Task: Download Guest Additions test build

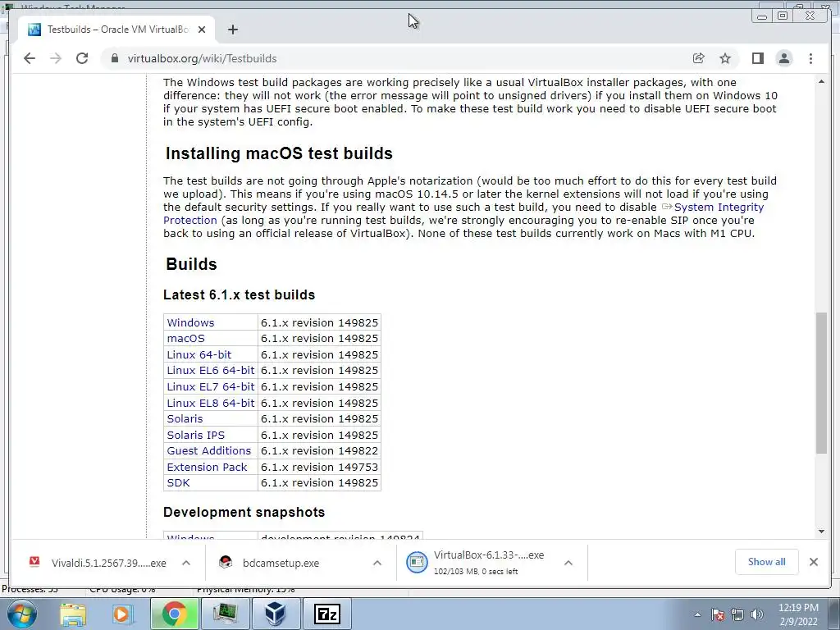Action: (x=209, y=450)
